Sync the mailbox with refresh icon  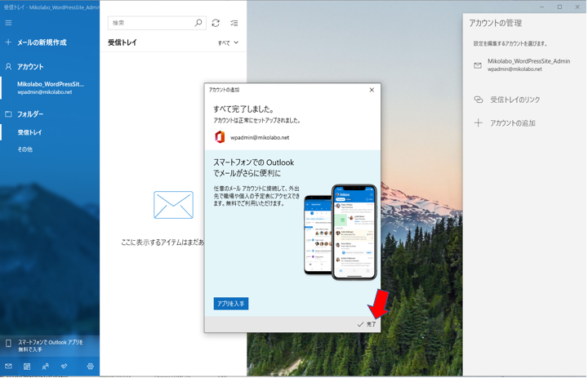pyautogui.click(x=216, y=23)
